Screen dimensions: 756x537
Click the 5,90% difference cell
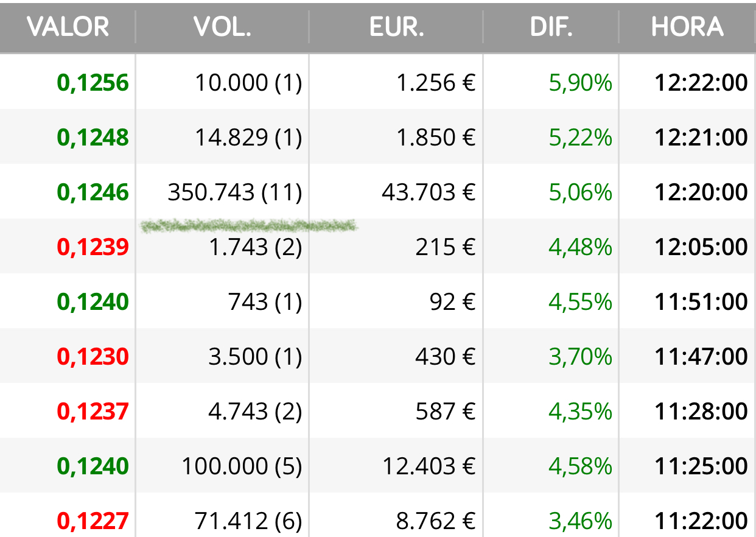581,83
